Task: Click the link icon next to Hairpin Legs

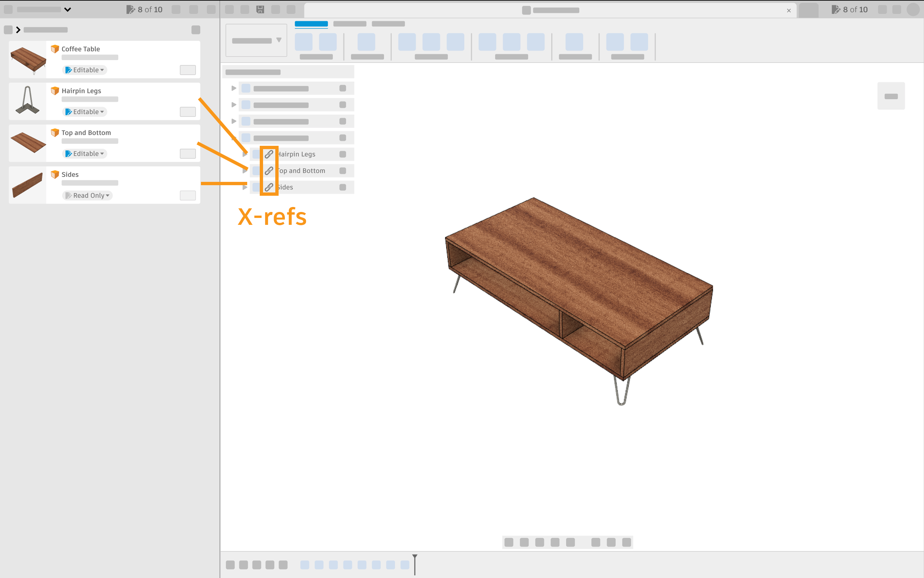Action: [x=269, y=154]
